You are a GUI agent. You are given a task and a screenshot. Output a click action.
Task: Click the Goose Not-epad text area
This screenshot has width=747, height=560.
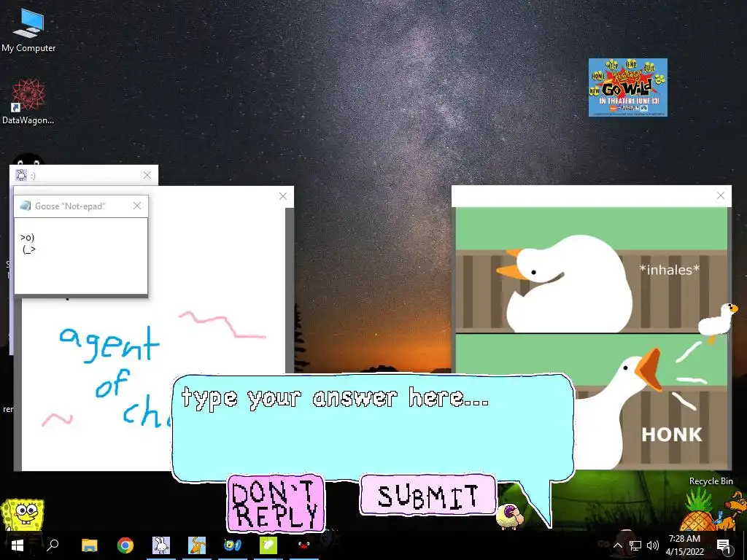point(81,256)
